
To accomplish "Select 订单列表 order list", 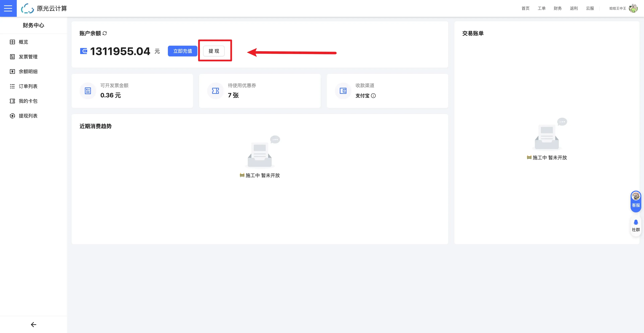I will coord(28,86).
